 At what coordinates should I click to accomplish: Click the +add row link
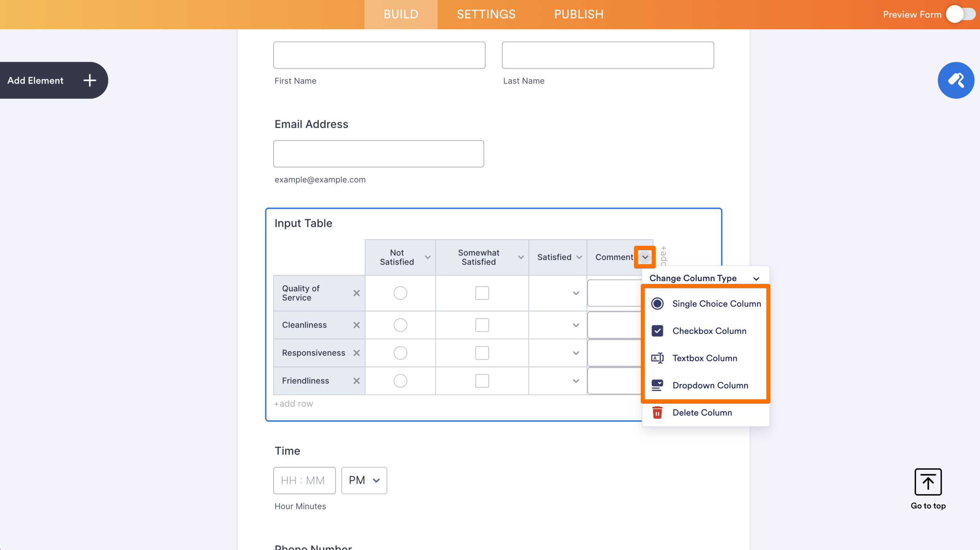pos(293,403)
